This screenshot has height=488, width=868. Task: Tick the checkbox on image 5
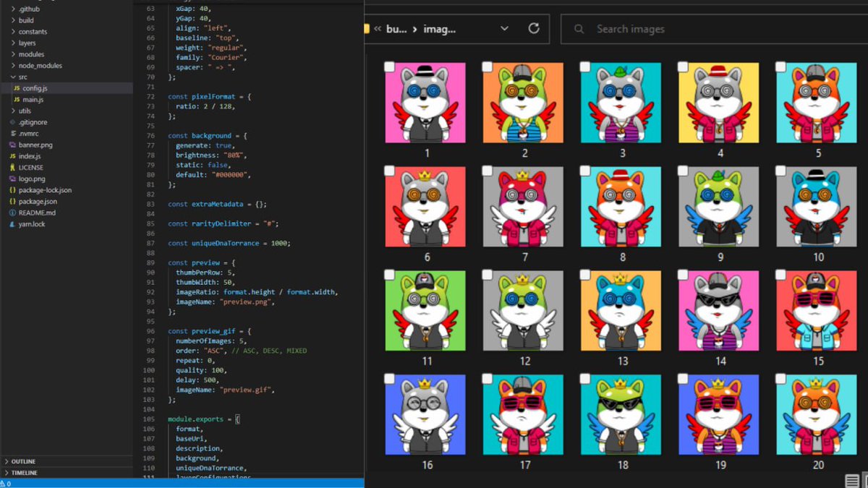pyautogui.click(x=780, y=67)
